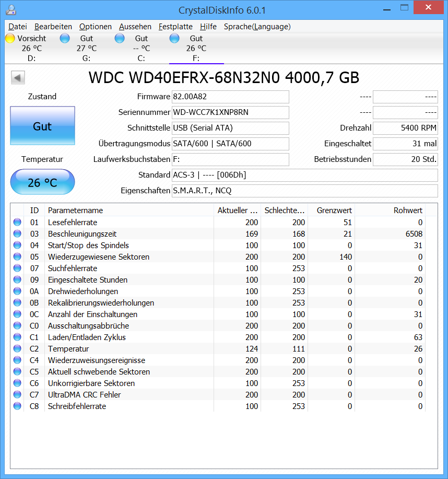Click the disk title WDC WD40EFRX-68N32N0

click(x=224, y=78)
